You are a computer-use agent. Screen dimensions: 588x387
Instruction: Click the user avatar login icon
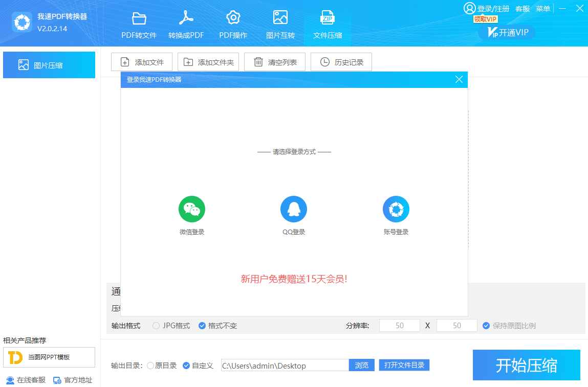click(x=469, y=8)
